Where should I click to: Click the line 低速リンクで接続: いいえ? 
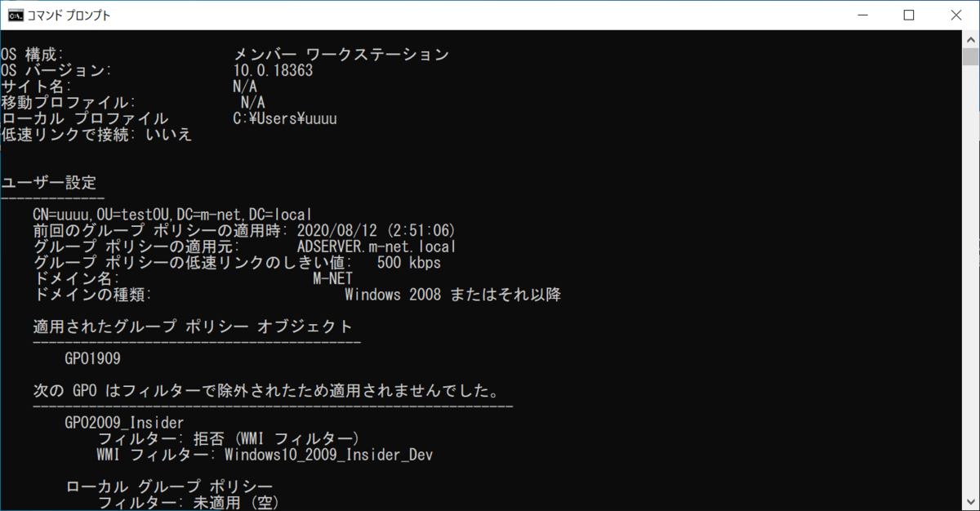(x=96, y=135)
